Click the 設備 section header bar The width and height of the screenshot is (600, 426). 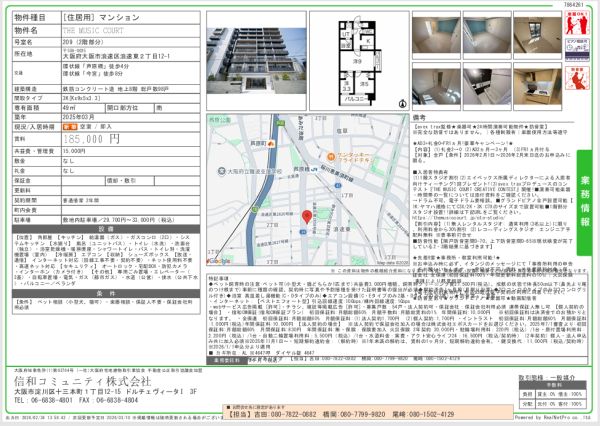tap(106, 229)
